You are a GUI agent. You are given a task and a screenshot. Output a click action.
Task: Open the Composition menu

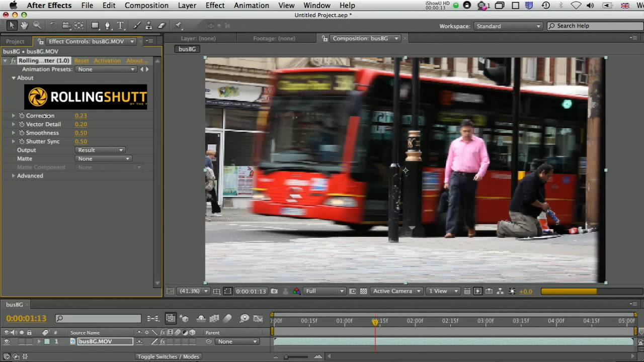[x=146, y=6]
